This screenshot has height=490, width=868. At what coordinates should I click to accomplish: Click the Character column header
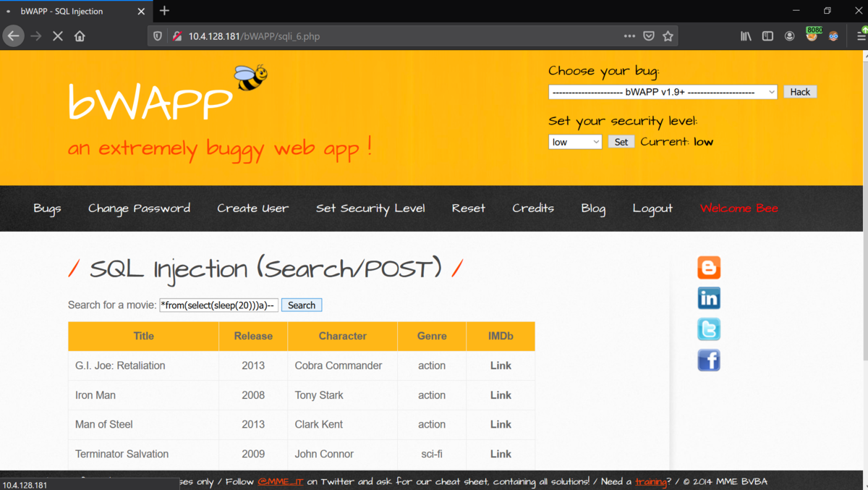click(x=343, y=336)
